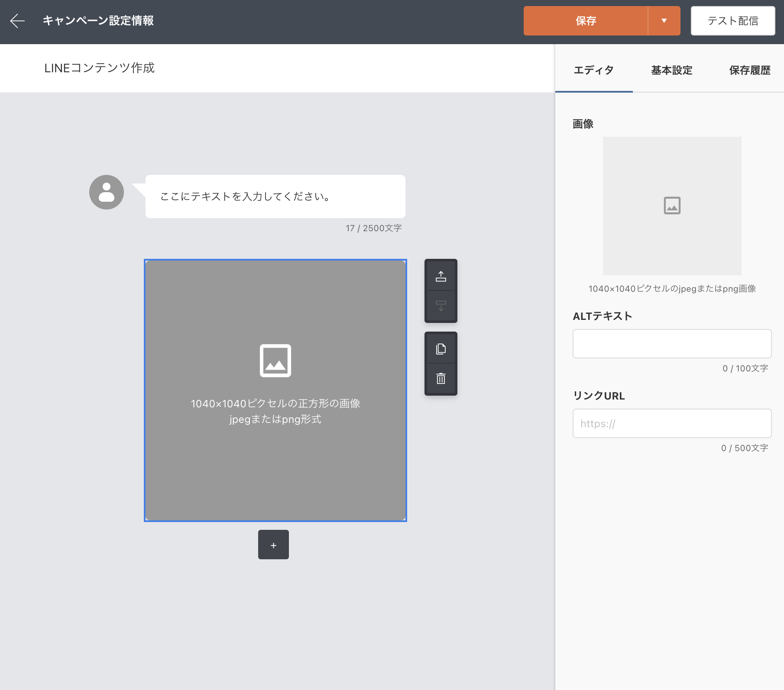Click the キャンペーン設定情報 title text

tap(98, 21)
